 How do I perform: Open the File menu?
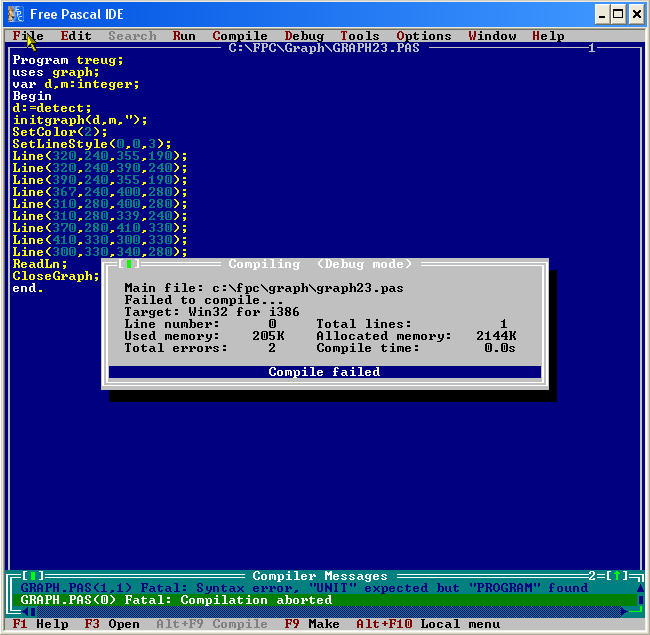[28, 36]
